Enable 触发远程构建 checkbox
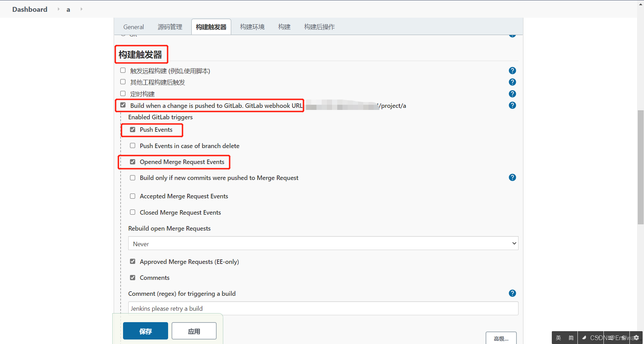 pyautogui.click(x=123, y=70)
